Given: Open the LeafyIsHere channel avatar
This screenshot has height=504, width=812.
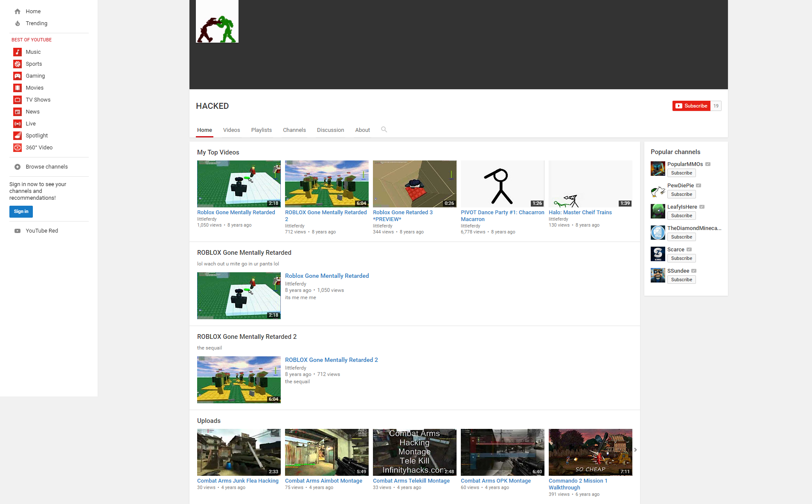Looking at the screenshot, I should (658, 211).
